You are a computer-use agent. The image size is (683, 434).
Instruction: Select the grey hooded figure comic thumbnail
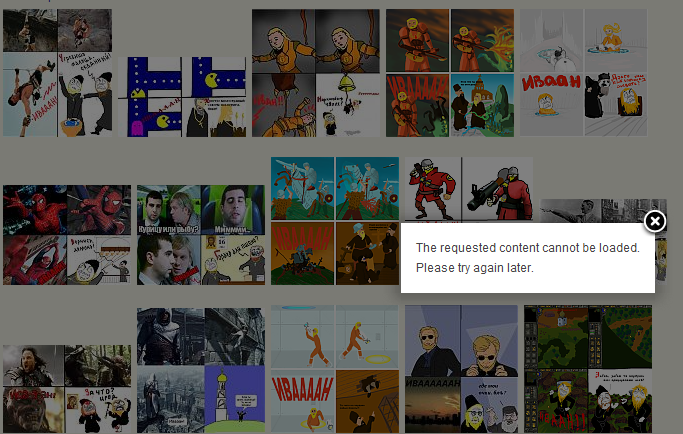coord(200,370)
